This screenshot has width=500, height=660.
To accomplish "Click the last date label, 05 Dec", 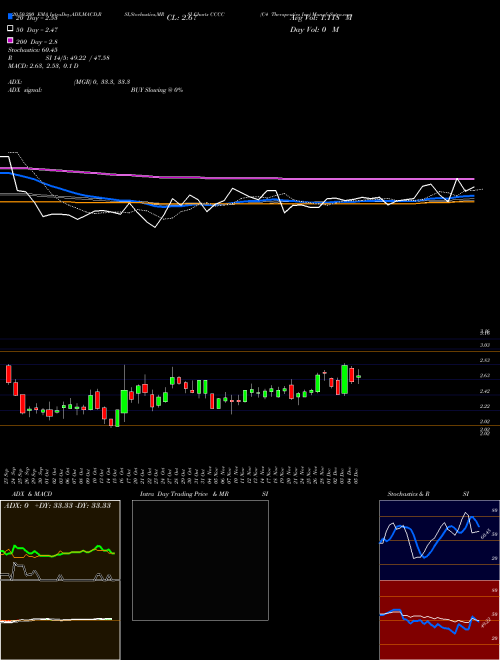I will [x=356, y=475].
